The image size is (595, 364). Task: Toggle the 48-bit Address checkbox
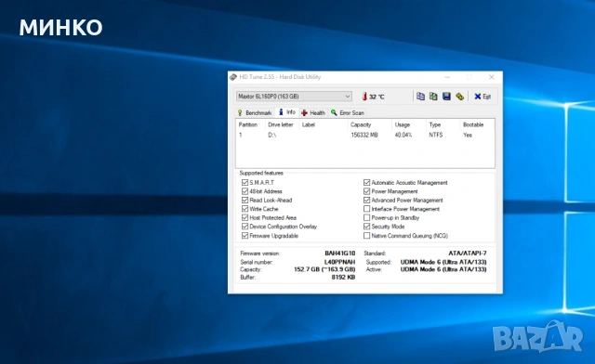coord(245,191)
